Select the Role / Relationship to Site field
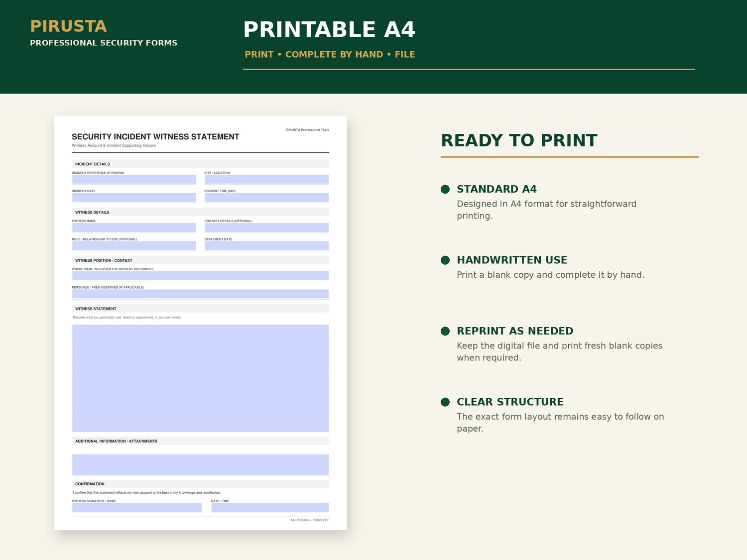Viewport: 747px width, 560px height. pyautogui.click(x=134, y=246)
